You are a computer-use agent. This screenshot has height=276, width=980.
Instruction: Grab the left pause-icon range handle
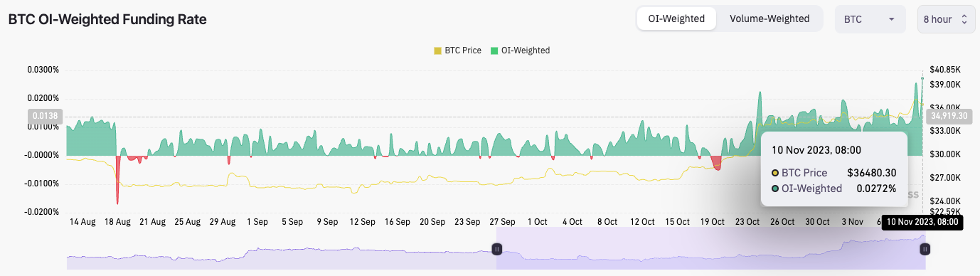point(497,249)
